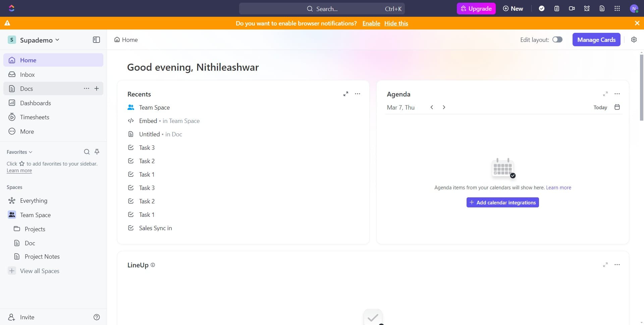Open the video recording Clip tool
The image size is (644, 325).
click(572, 8)
